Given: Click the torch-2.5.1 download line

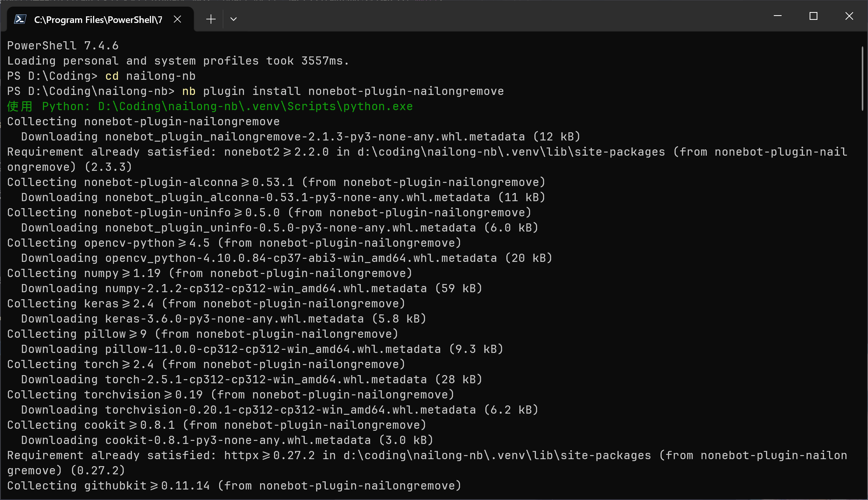Looking at the screenshot, I should (x=251, y=379).
